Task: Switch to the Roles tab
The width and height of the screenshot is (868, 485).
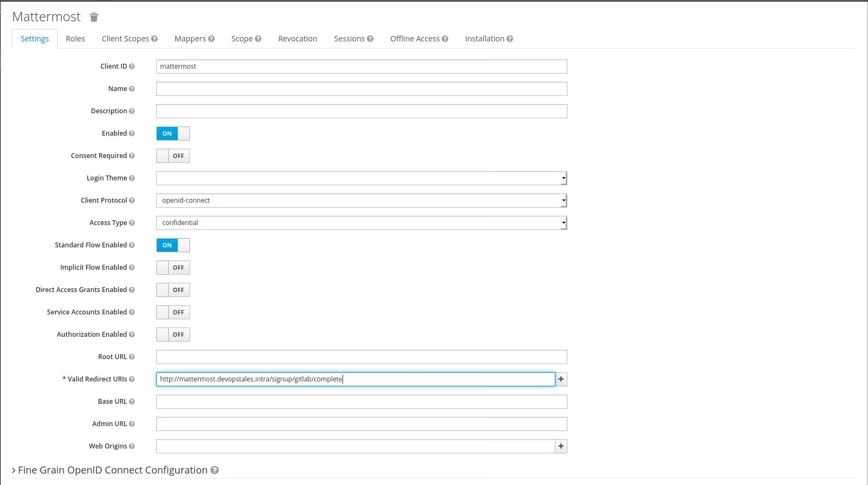Action: click(75, 39)
